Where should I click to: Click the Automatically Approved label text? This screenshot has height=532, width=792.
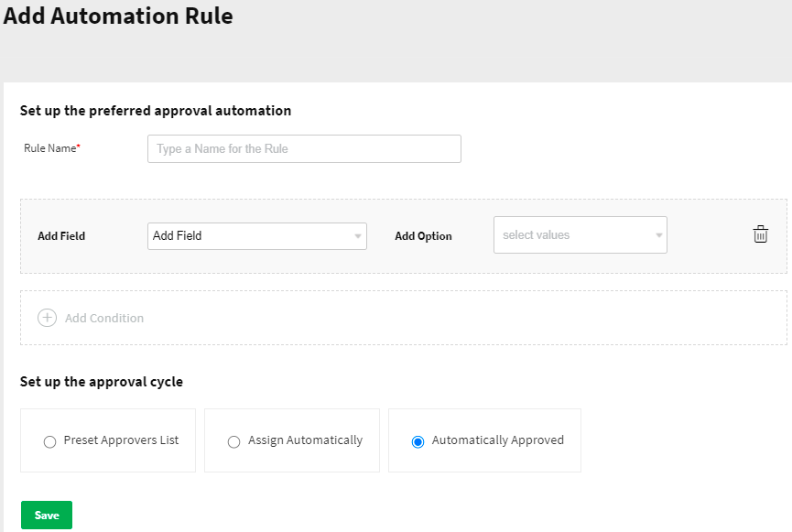(x=497, y=440)
